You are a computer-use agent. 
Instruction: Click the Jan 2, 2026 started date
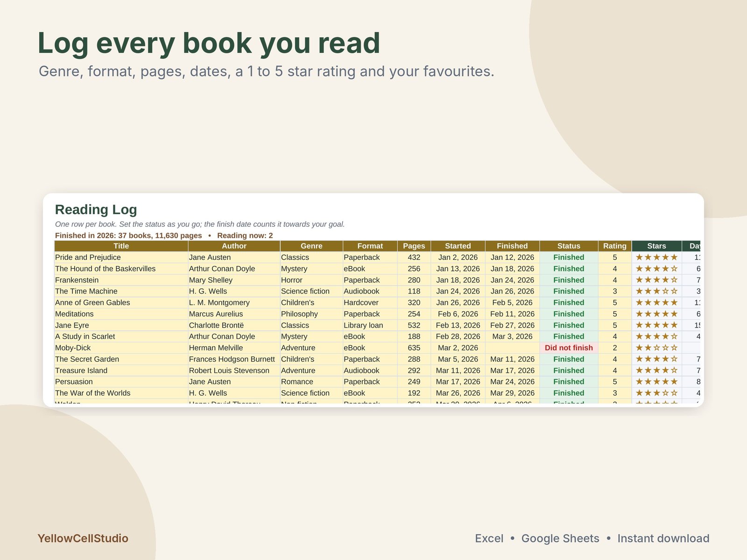[x=458, y=258]
